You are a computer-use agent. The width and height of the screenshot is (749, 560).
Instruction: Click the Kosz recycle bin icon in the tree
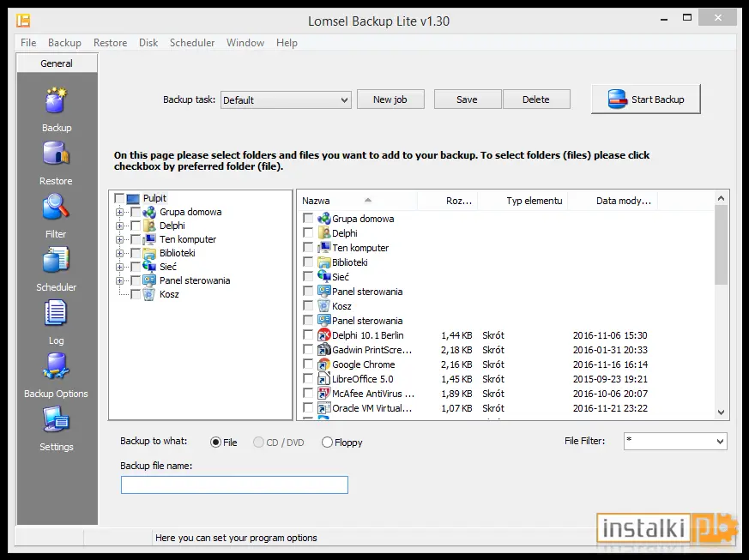149,294
